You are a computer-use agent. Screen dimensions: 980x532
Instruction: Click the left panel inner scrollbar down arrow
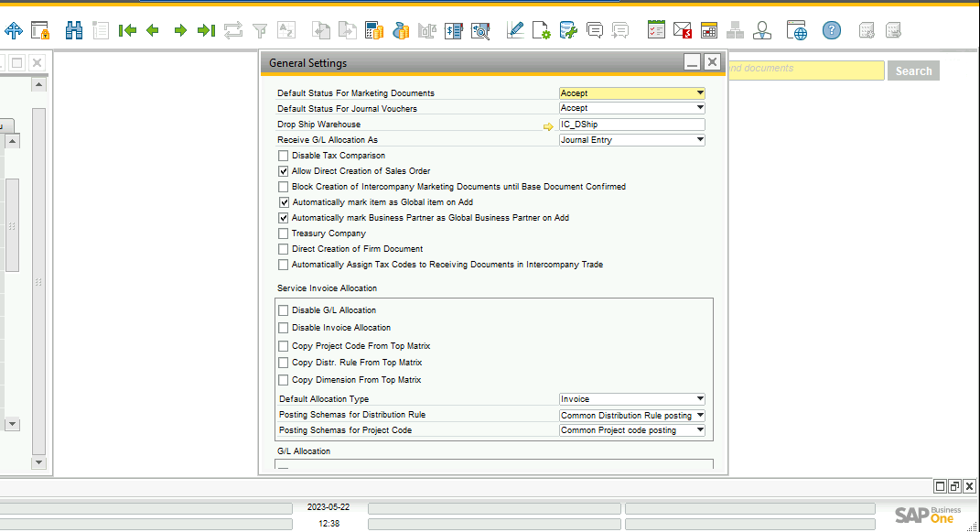[x=12, y=424]
